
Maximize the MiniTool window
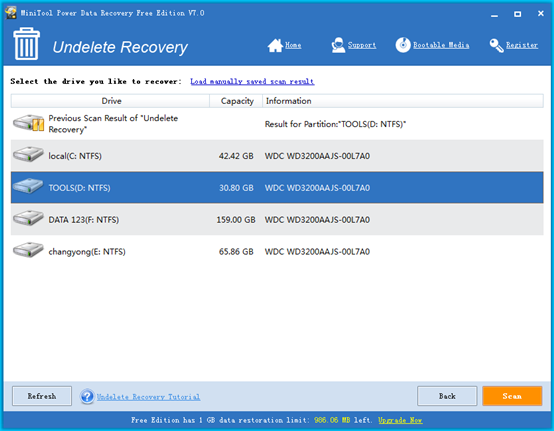(518, 14)
